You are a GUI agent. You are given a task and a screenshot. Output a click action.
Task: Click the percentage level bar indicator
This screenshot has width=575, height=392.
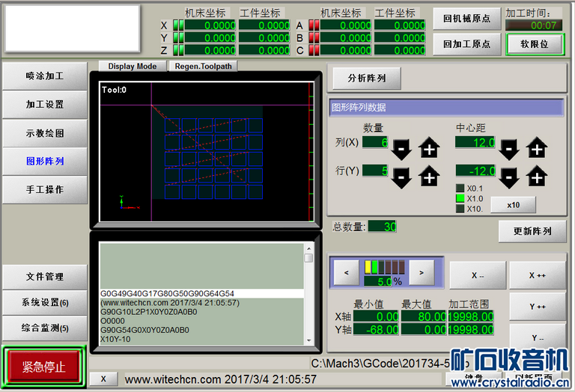pyautogui.click(x=384, y=267)
